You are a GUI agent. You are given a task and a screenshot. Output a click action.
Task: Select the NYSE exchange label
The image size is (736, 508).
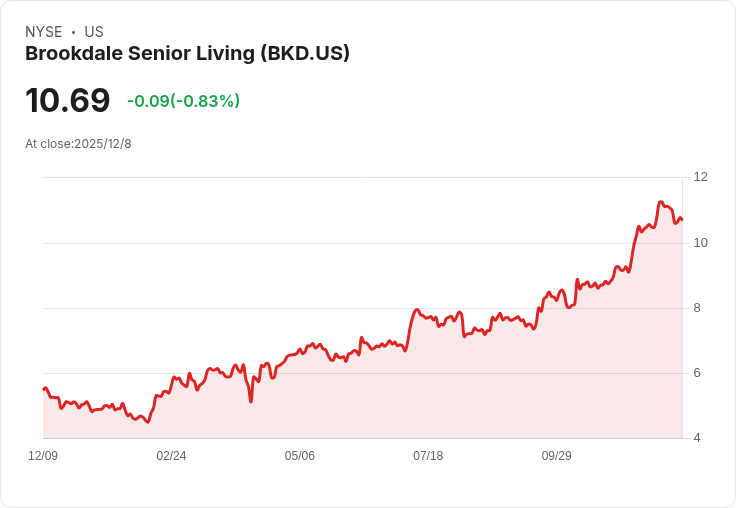pos(44,32)
